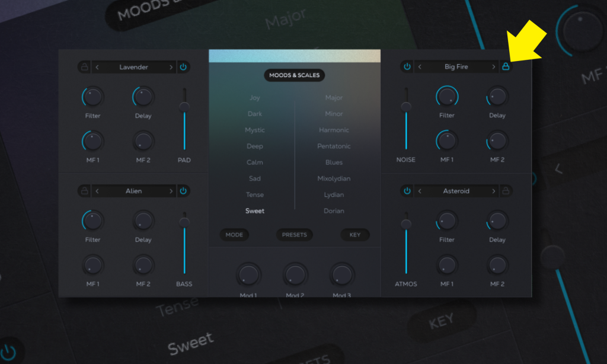Screen dimensions: 607x364
Task: Click the MOODS & SCALES header label
Action: click(x=294, y=75)
